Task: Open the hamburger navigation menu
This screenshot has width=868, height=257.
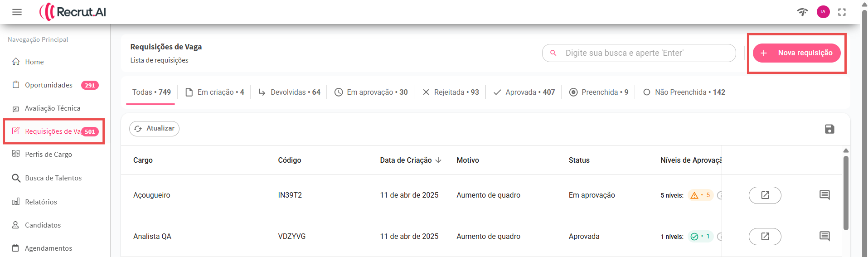Action: 17,12
